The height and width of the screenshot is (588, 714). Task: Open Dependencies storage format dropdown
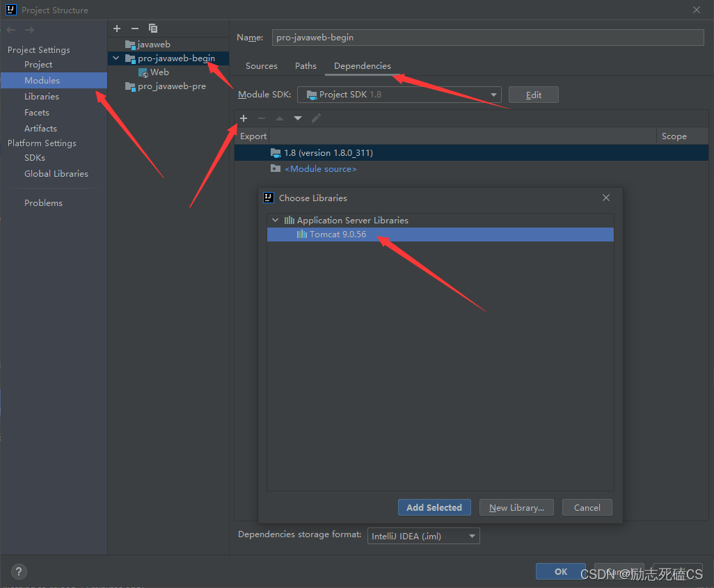pyautogui.click(x=424, y=536)
